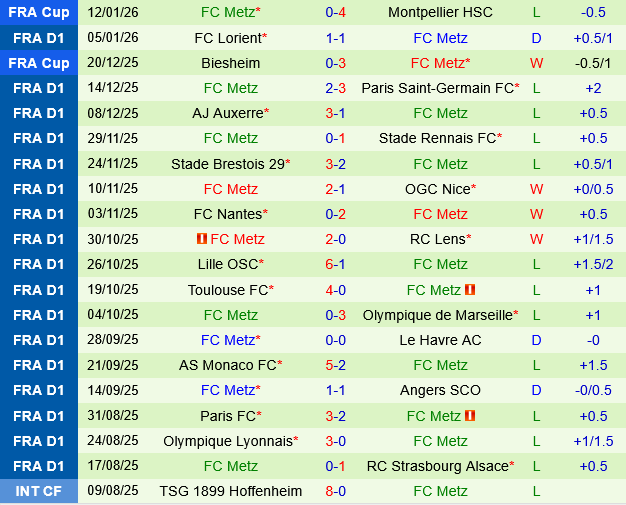The height and width of the screenshot is (505, 626).
Task: Click the Stade Rennais FC team name
Action: click(x=438, y=138)
